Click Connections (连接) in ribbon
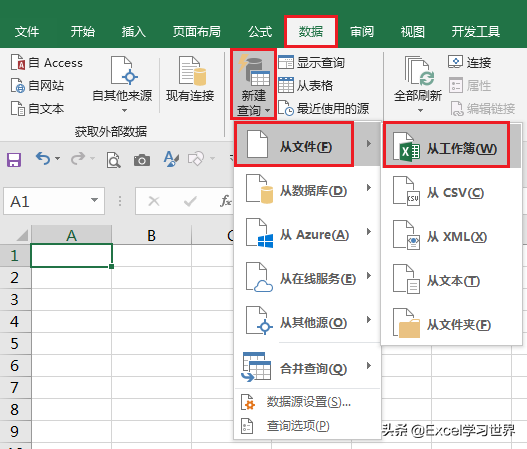 (470, 63)
